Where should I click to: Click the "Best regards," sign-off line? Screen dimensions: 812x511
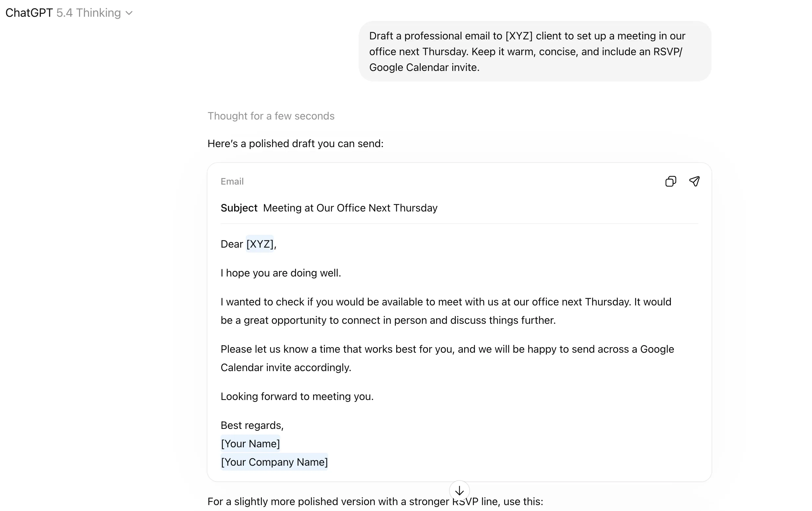pyautogui.click(x=252, y=425)
